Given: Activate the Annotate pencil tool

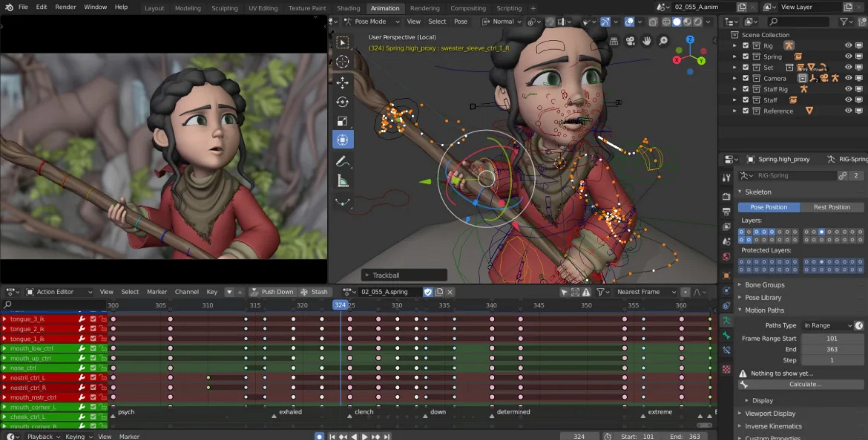Looking at the screenshot, I should click(x=342, y=162).
